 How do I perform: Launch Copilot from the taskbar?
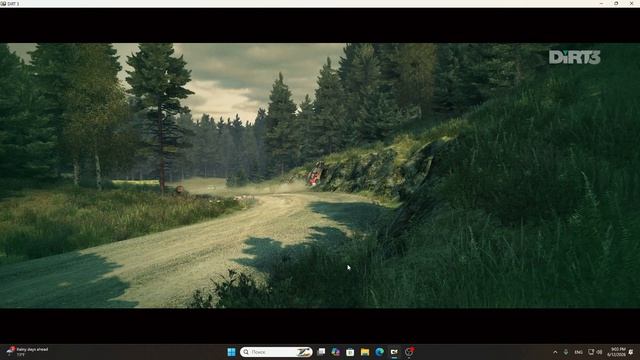tap(336, 352)
